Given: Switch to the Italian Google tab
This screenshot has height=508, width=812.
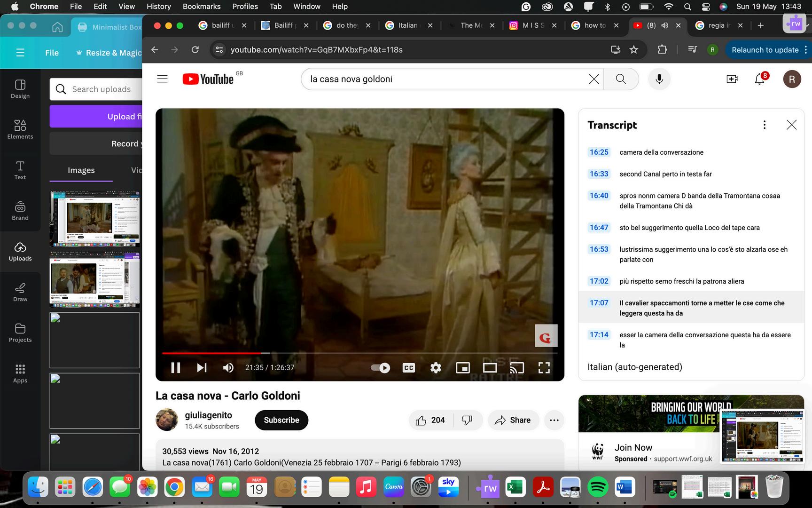Looking at the screenshot, I should click(x=409, y=25).
